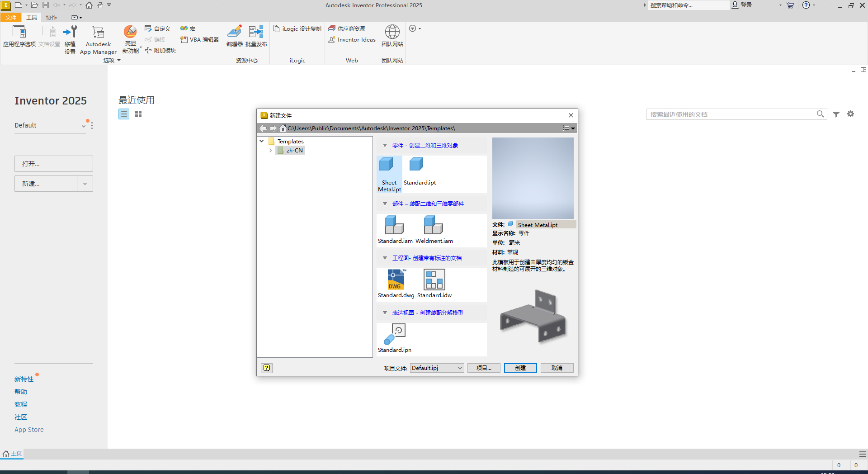Expand the zh-CN templates folder

(x=270, y=150)
